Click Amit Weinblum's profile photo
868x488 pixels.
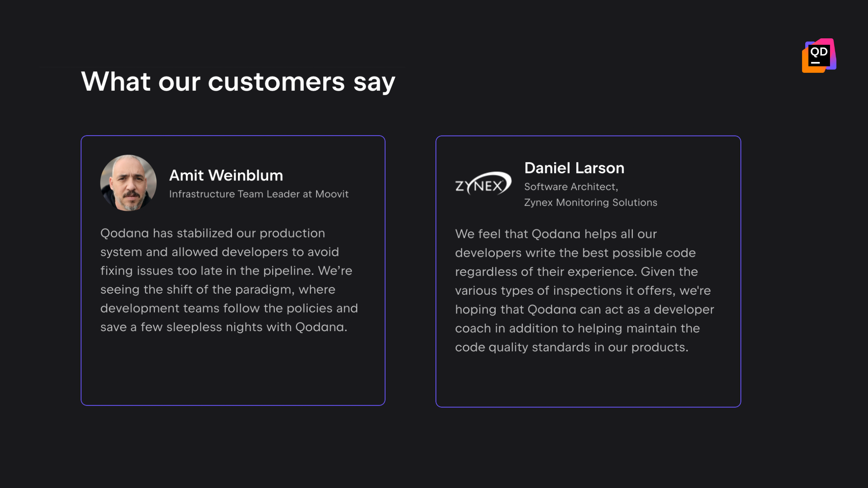point(128,183)
